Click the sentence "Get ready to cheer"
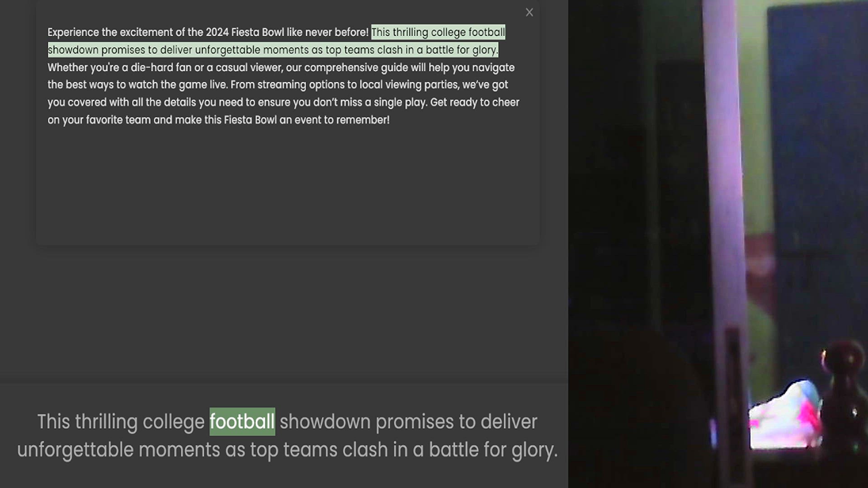The height and width of the screenshot is (488, 868). [x=283, y=111]
